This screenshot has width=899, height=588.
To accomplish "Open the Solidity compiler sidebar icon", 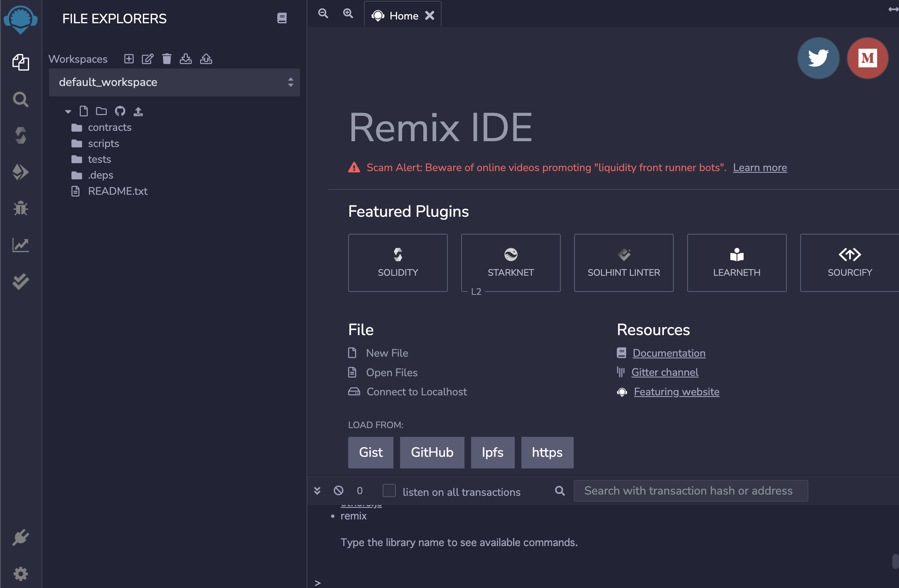I will (x=20, y=136).
